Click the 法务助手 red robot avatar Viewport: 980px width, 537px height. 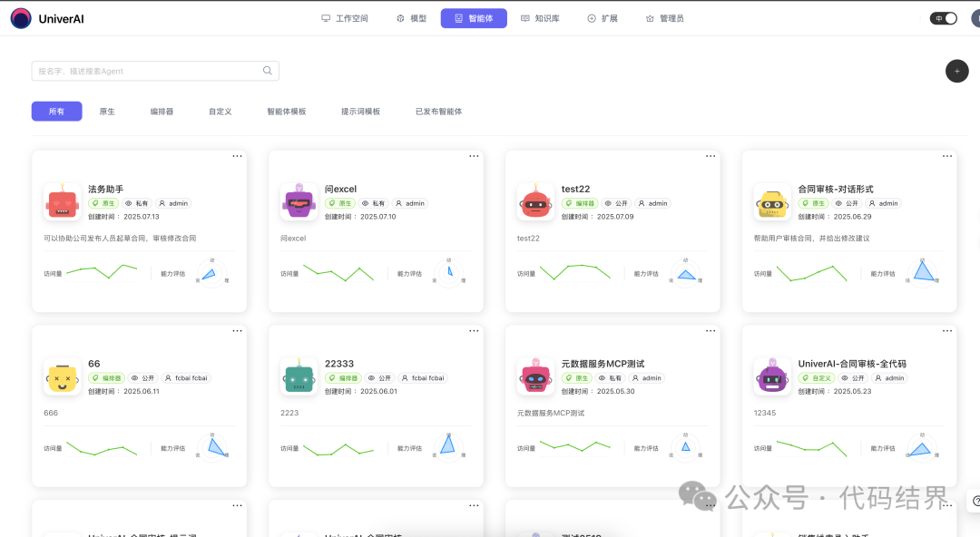[x=62, y=201]
